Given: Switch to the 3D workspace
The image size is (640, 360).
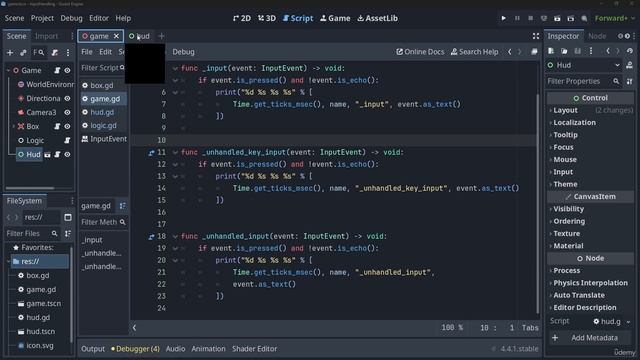Looking at the screenshot, I should click(x=267, y=18).
